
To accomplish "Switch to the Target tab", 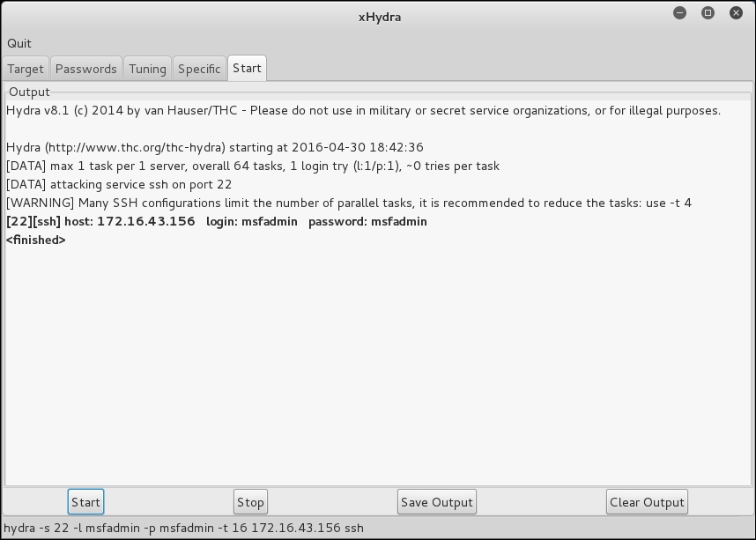I will [x=25, y=69].
